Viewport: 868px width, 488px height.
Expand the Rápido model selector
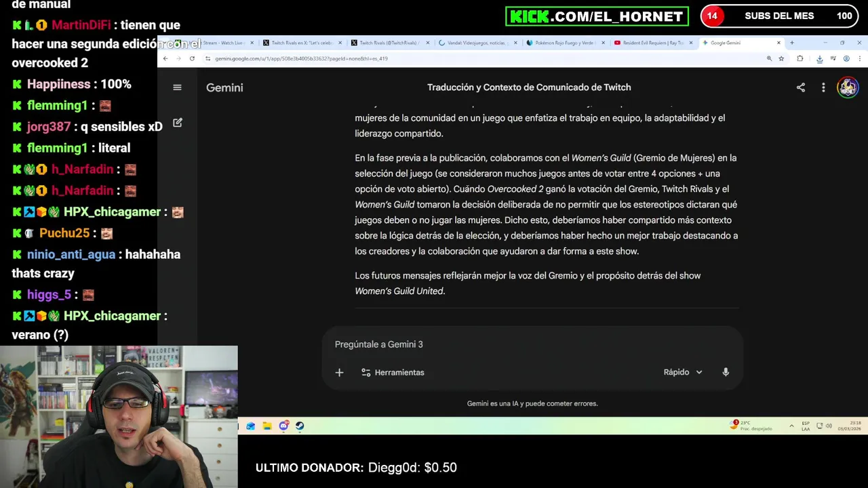coord(683,372)
